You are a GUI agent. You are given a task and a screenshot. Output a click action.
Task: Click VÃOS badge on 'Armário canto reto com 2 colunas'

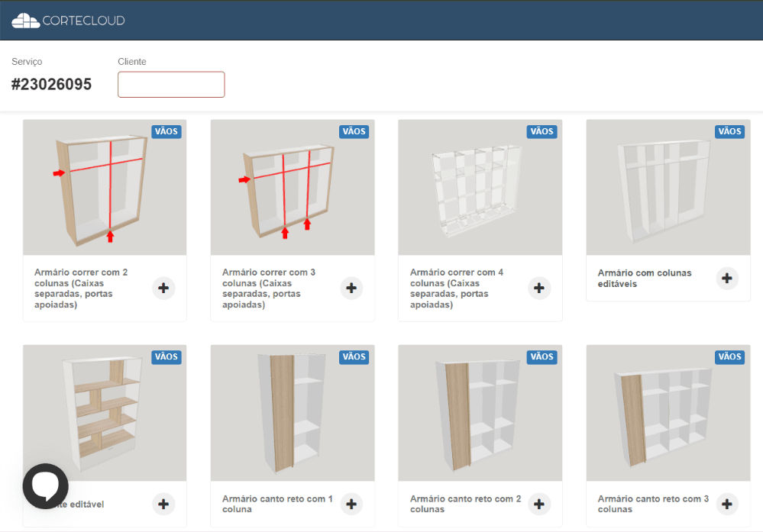pos(542,356)
